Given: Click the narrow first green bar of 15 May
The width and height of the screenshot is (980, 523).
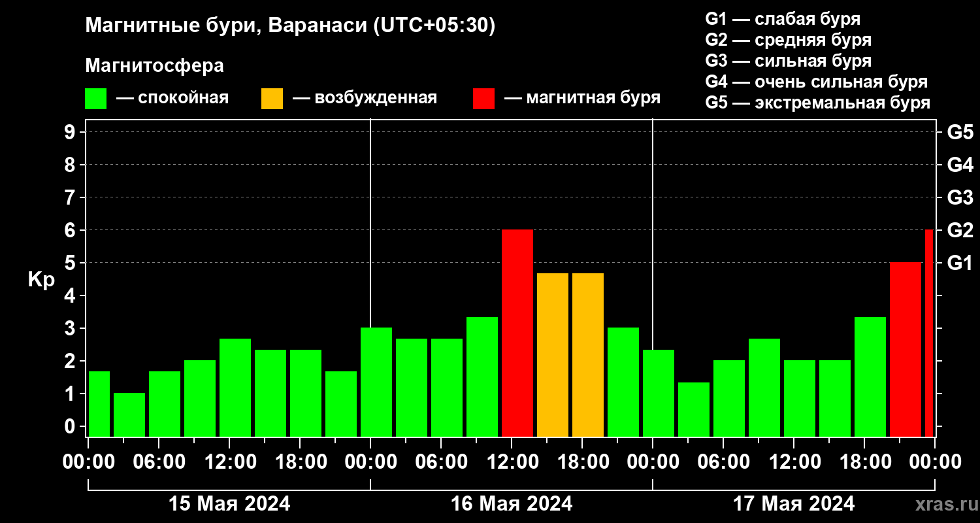Looking at the screenshot, I should click(x=99, y=404).
